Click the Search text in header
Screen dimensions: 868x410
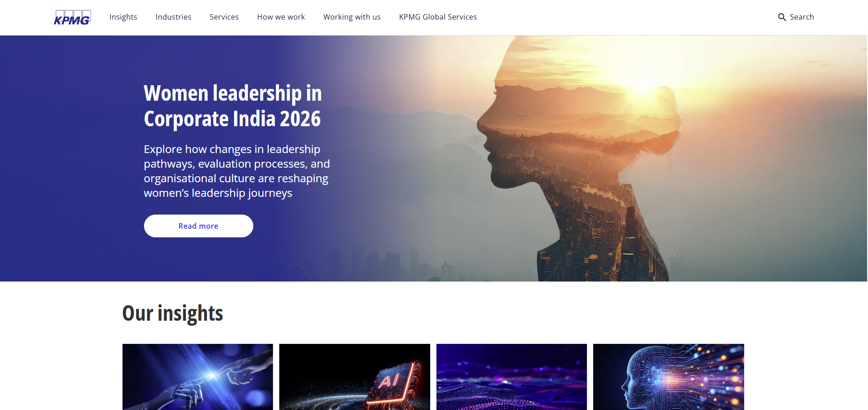801,17
